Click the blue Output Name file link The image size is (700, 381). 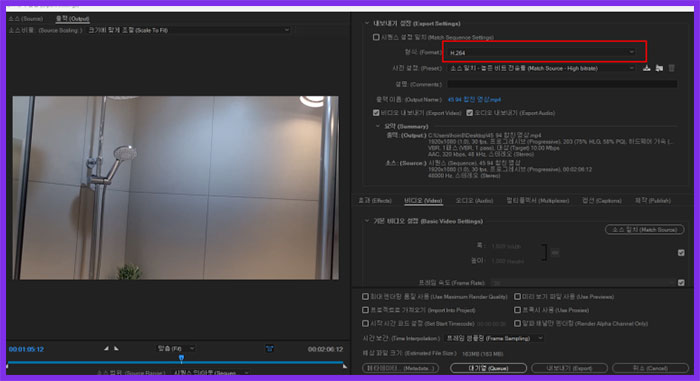(x=474, y=100)
